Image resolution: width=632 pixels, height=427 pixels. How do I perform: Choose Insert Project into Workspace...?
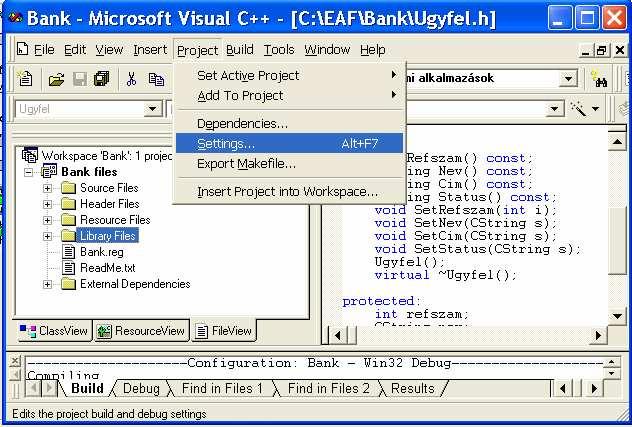coord(289,192)
